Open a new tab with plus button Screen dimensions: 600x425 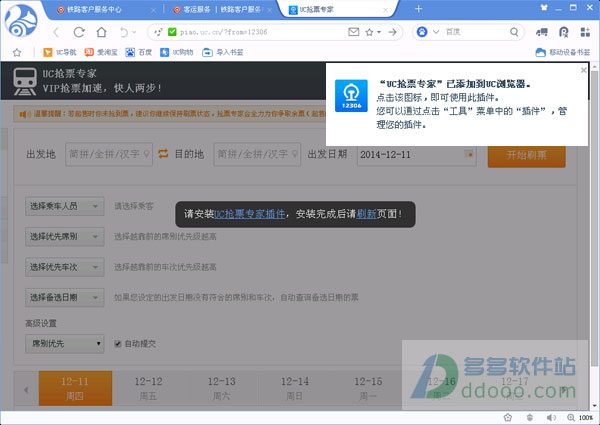(x=418, y=9)
